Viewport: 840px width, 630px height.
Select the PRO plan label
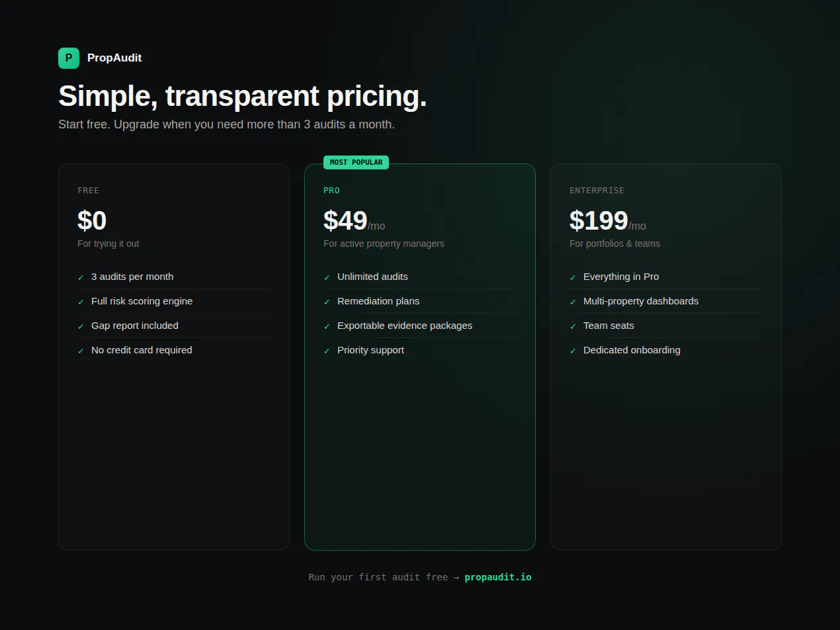click(x=331, y=191)
